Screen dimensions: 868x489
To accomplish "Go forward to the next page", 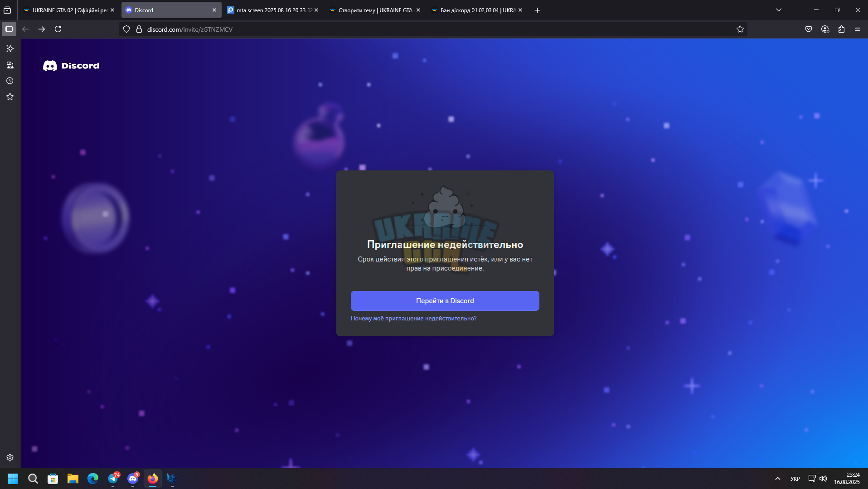I will (x=42, y=29).
